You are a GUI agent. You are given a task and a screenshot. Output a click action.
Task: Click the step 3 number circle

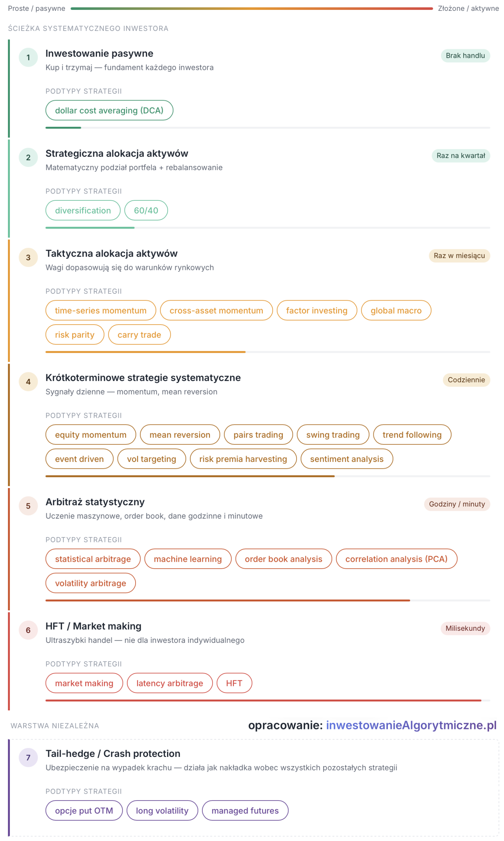[28, 257]
